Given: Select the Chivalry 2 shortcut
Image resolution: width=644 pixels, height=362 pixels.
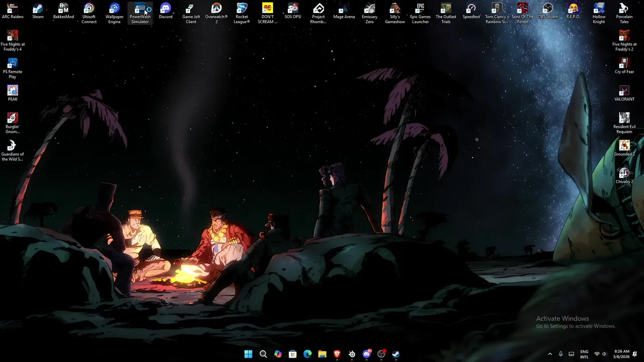Looking at the screenshot, I should (624, 176).
